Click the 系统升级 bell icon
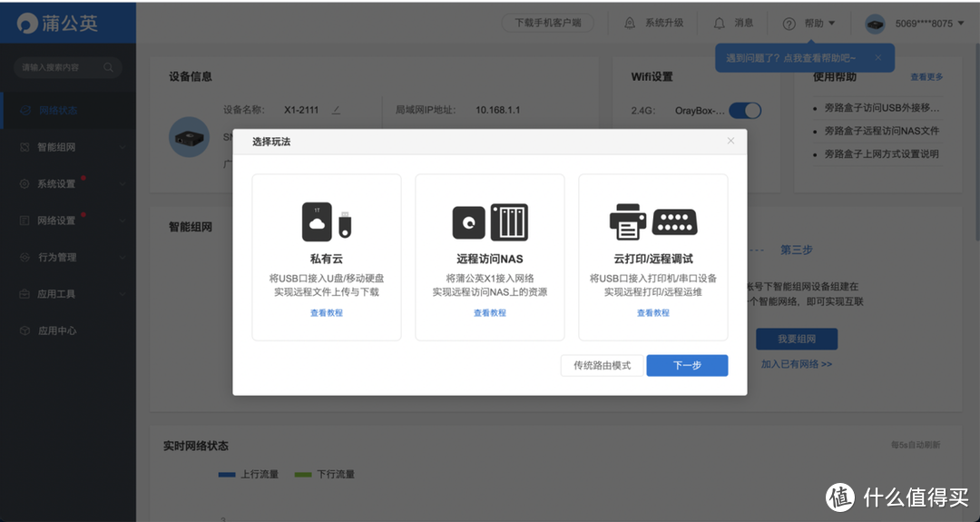This screenshot has width=980, height=522. point(630,23)
